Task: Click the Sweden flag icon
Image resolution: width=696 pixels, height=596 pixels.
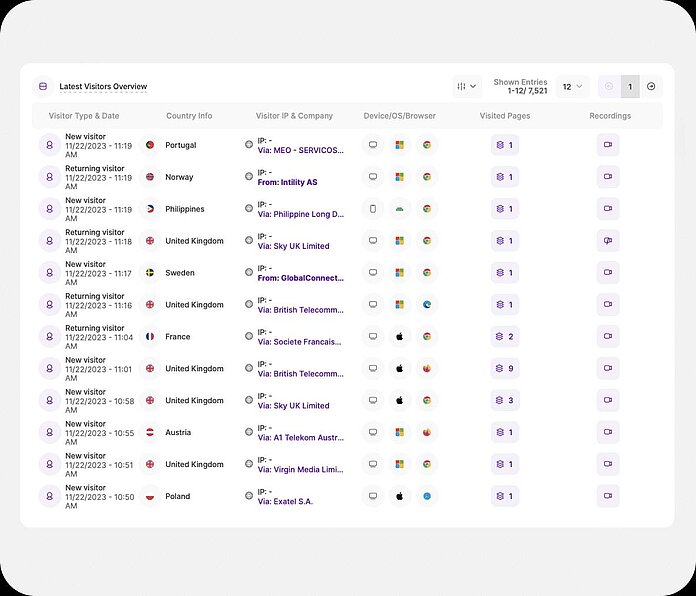Action: tap(150, 273)
